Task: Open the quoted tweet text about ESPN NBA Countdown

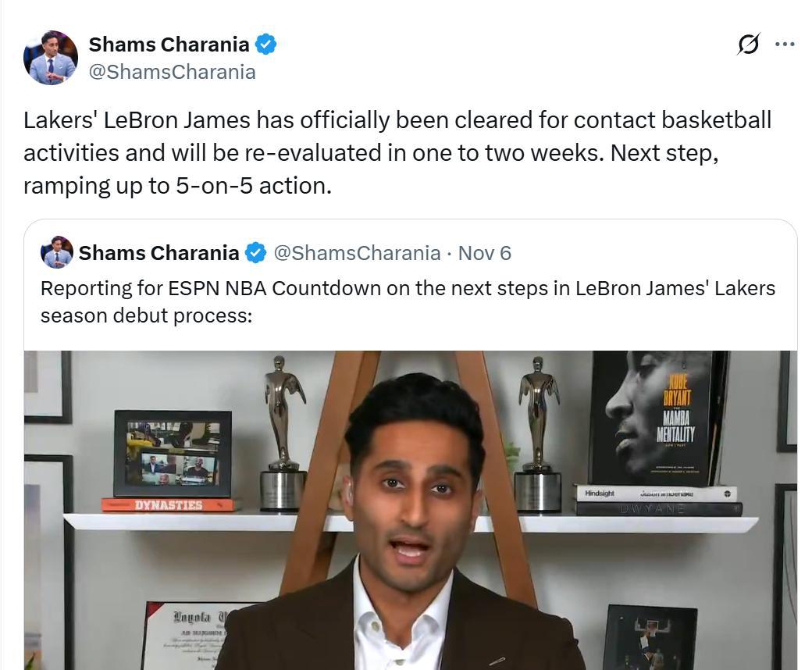Action: point(408,301)
